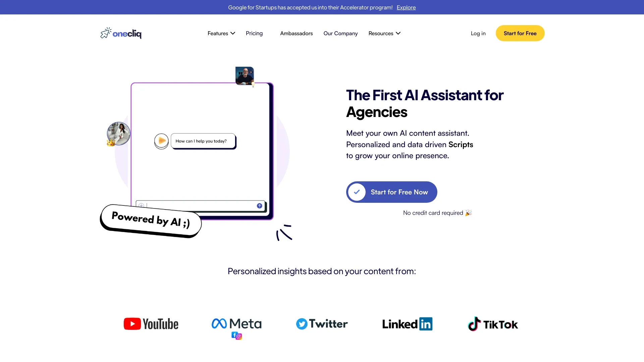Click the Twitter platform icon
This screenshot has height=362, width=644.
point(322,323)
